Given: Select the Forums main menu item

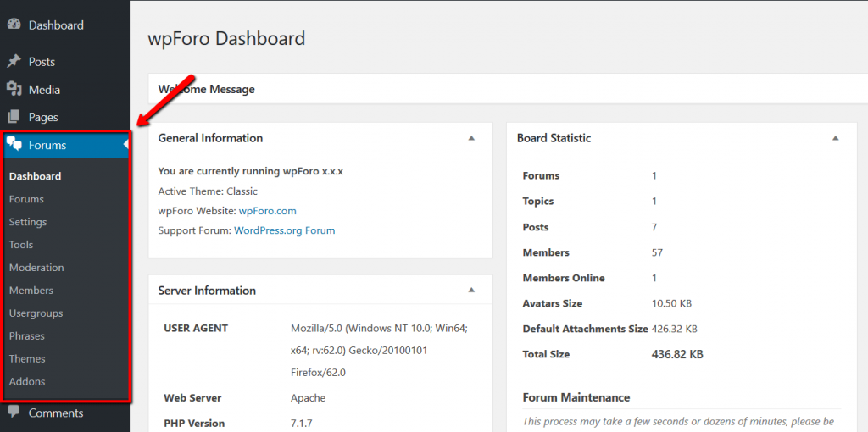Looking at the screenshot, I should click(64, 145).
